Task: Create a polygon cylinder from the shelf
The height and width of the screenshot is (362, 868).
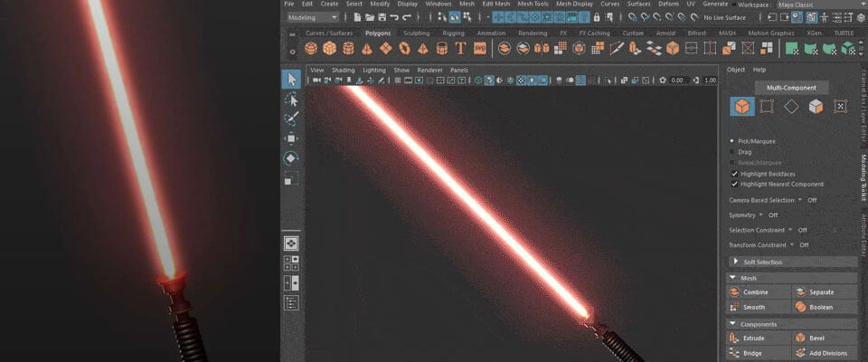Action: [x=348, y=48]
